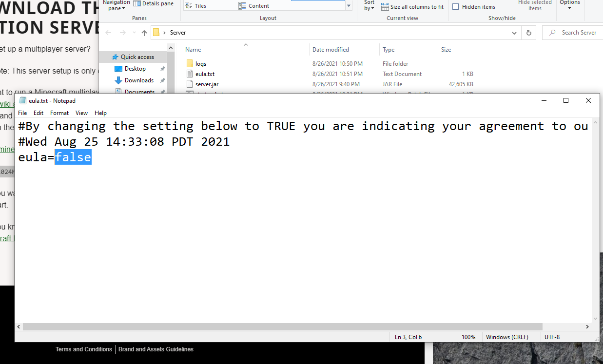The width and height of the screenshot is (603, 364).
Task: Toggle the Details pane button
Action: pos(153,3)
